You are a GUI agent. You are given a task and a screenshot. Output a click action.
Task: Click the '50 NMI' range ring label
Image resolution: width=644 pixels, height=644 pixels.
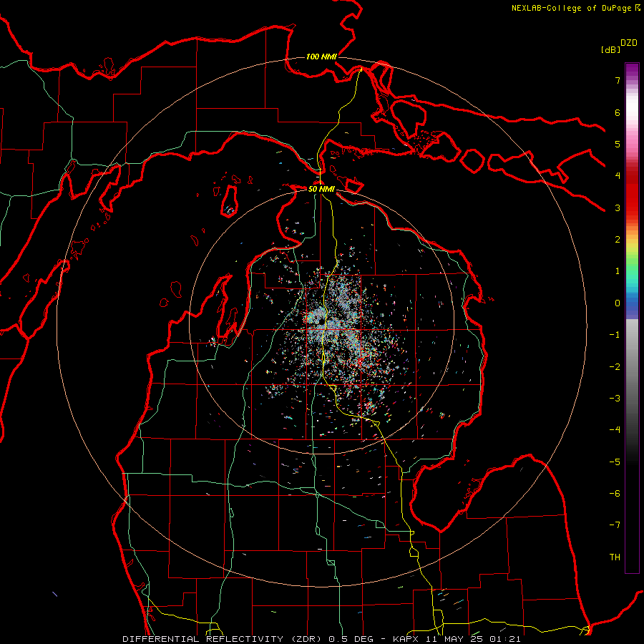(x=321, y=189)
